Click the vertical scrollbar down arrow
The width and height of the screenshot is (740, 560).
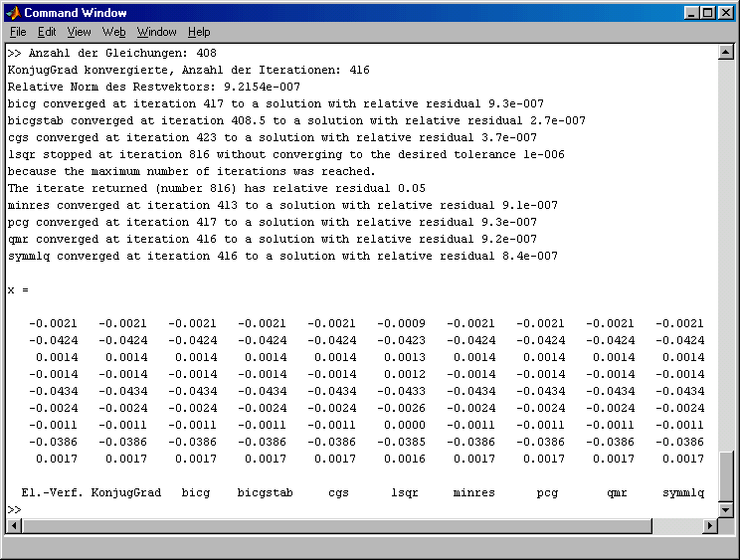click(725, 508)
